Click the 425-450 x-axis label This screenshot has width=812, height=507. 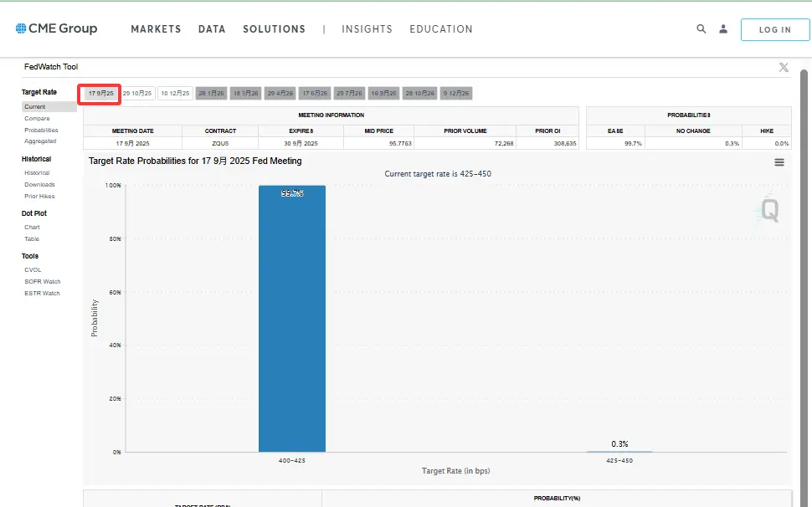(619, 460)
